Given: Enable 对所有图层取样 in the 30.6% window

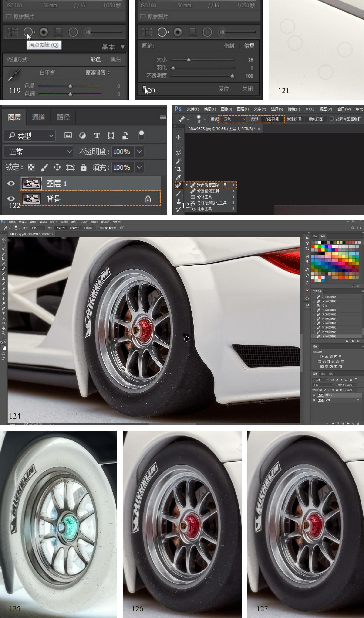Looking at the screenshot, I should click(x=332, y=119).
